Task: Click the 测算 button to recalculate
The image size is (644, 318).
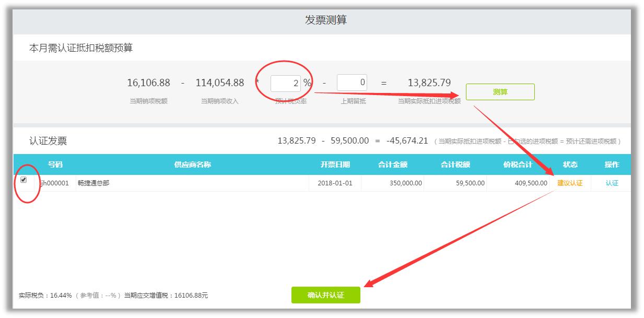Action: pos(499,91)
